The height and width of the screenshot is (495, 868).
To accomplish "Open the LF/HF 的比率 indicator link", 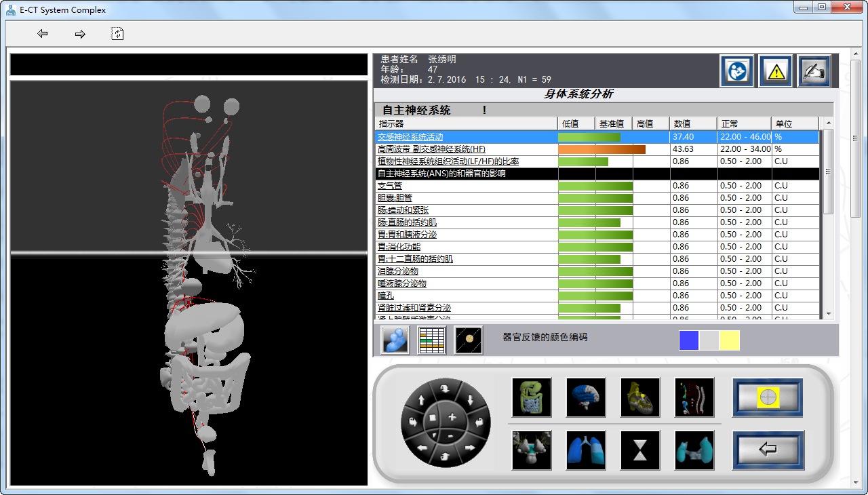I will click(x=448, y=161).
